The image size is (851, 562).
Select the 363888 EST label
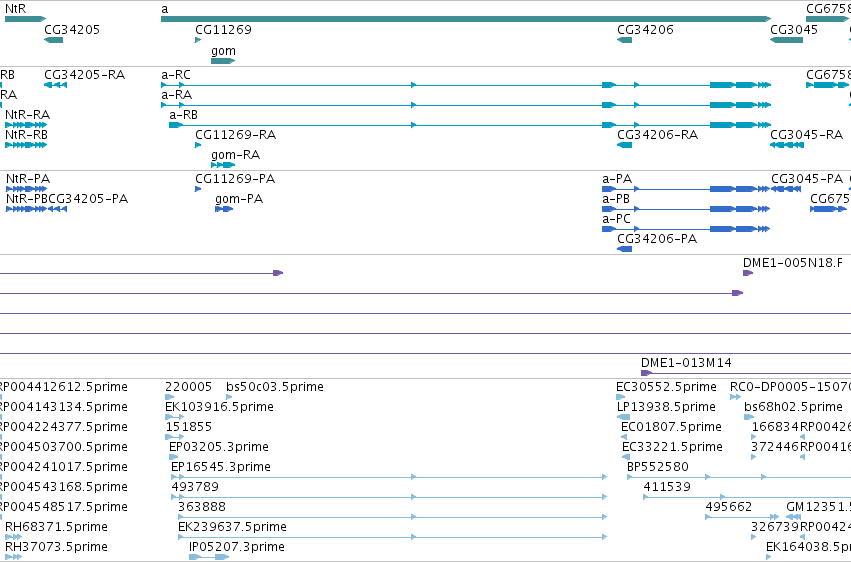tap(202, 507)
